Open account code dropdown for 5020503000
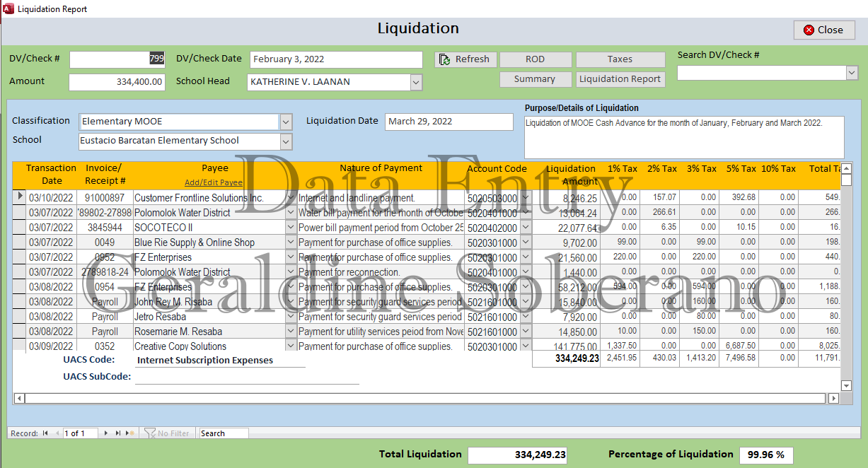Image resolution: width=868 pixels, height=468 pixels. coord(526,199)
